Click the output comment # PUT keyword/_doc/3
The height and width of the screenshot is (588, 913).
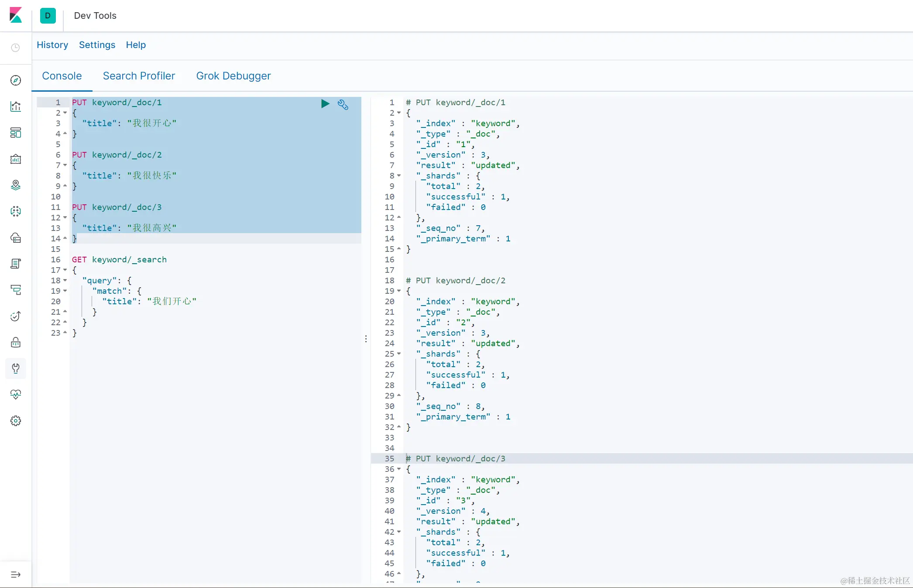click(x=456, y=458)
